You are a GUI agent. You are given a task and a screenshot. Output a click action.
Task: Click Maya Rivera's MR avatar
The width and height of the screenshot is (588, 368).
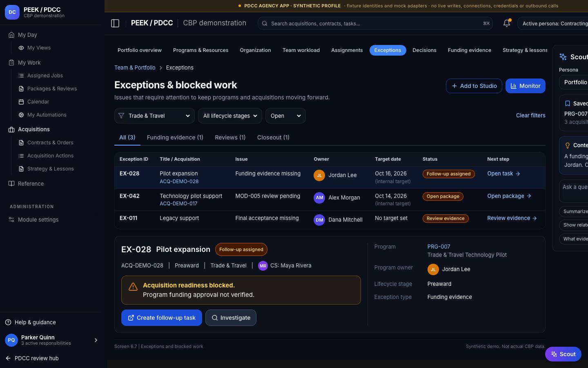click(263, 266)
